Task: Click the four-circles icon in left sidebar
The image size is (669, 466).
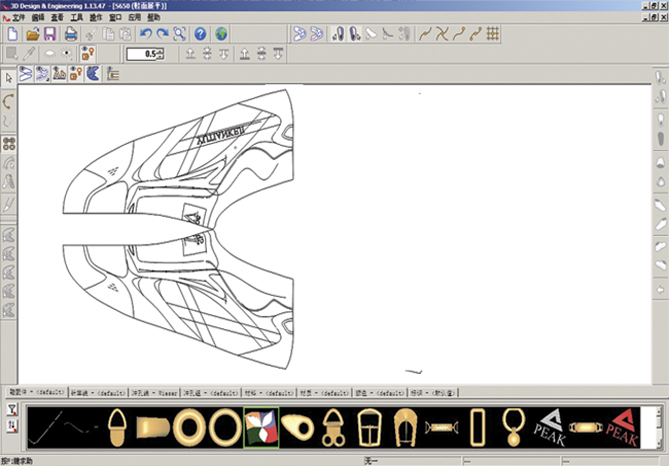Action: pos(9,144)
